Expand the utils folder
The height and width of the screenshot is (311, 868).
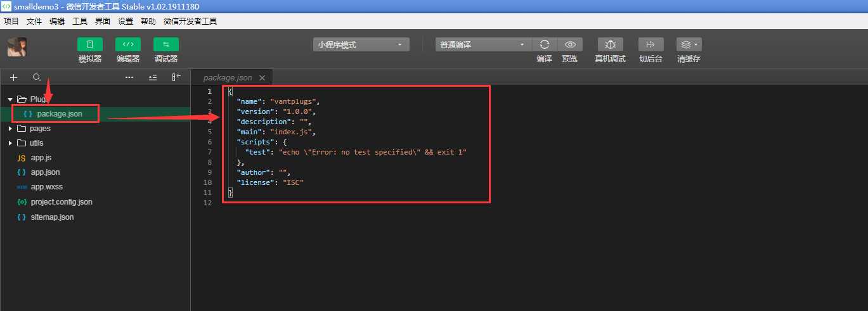[x=10, y=143]
